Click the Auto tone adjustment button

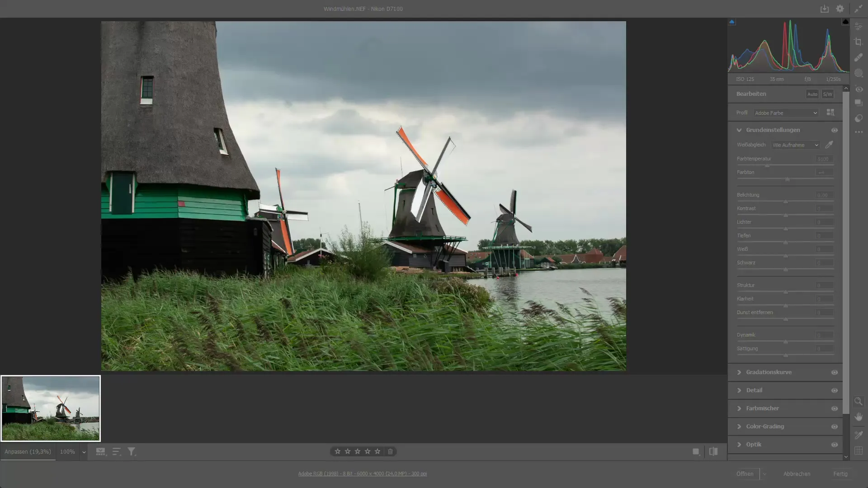812,94
